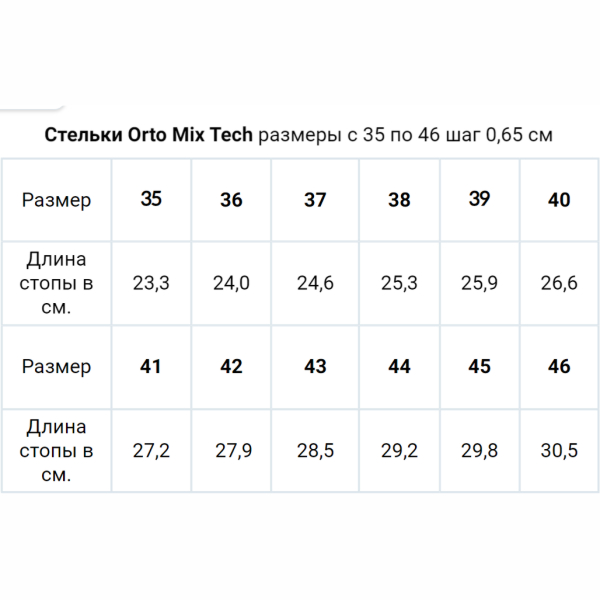This screenshot has width=600, height=600.
Task: Select foot length value 27,2
Action: click(151, 450)
